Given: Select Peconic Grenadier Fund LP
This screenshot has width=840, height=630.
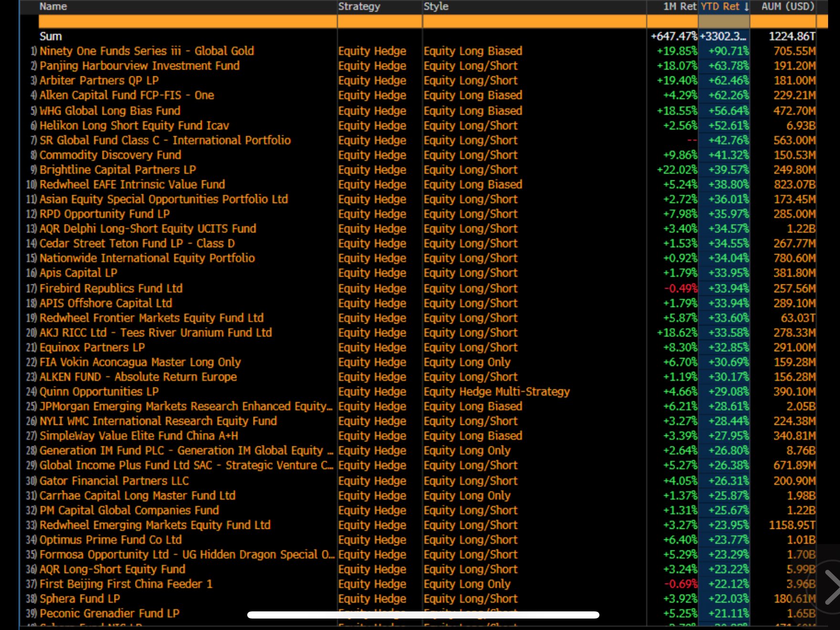Looking at the screenshot, I should [109, 615].
